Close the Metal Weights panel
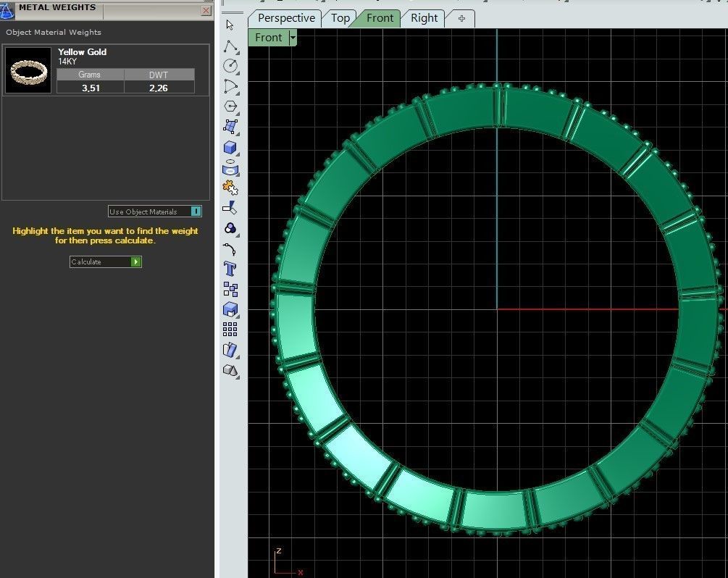This screenshot has height=578, width=728. click(x=206, y=11)
